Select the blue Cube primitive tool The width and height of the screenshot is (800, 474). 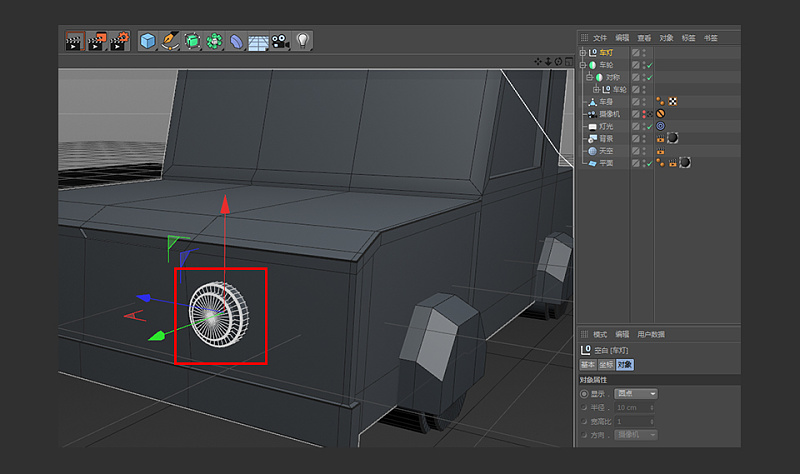[x=147, y=41]
